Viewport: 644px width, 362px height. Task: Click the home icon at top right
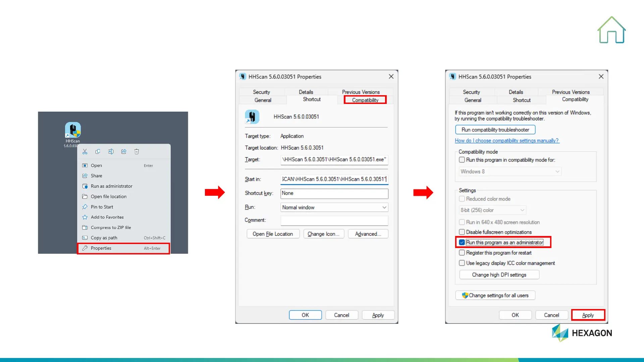pyautogui.click(x=611, y=30)
